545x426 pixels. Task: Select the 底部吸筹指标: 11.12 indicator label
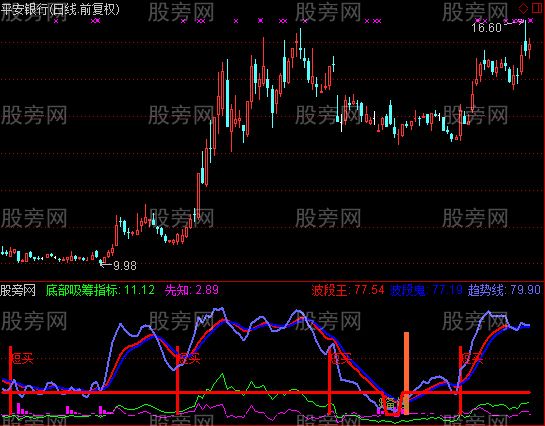click(x=100, y=290)
